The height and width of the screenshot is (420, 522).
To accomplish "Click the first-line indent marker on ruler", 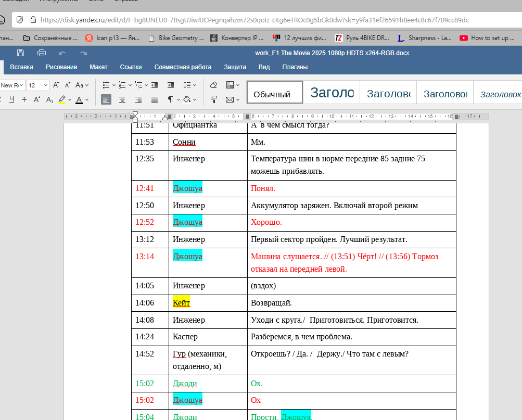I will [135, 114].
